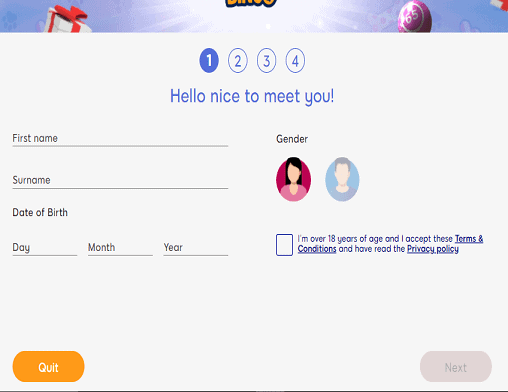508x392 pixels.
Task: Click the Next button
Action: coord(456,367)
